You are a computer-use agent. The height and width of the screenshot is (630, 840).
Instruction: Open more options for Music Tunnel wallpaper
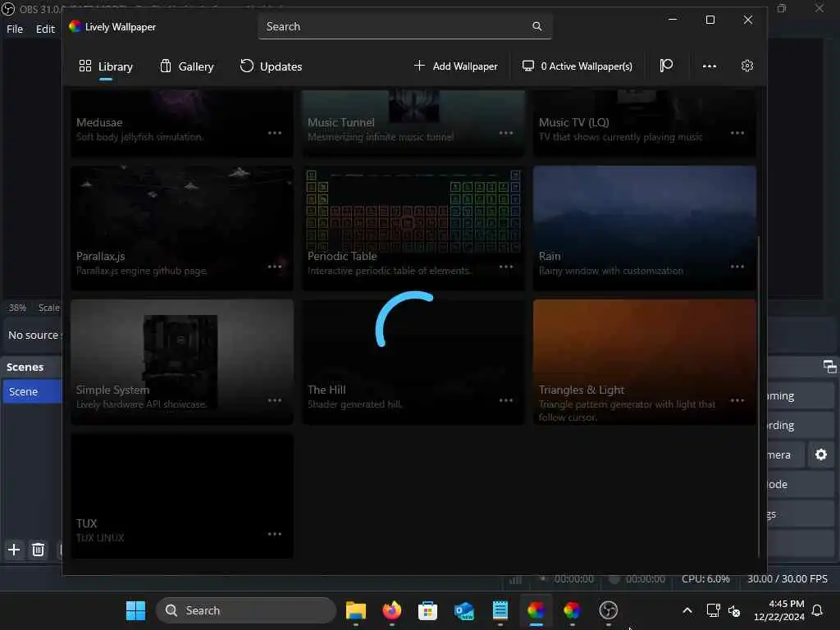pyautogui.click(x=506, y=133)
